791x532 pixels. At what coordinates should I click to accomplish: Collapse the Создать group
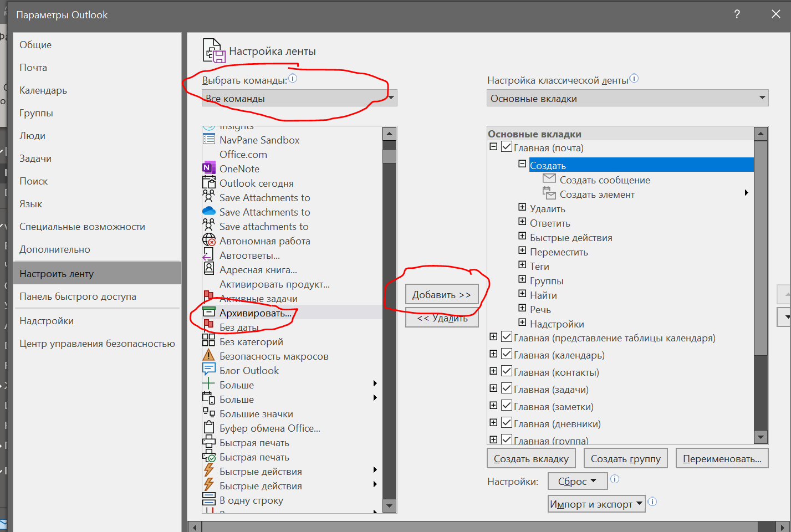522,164
